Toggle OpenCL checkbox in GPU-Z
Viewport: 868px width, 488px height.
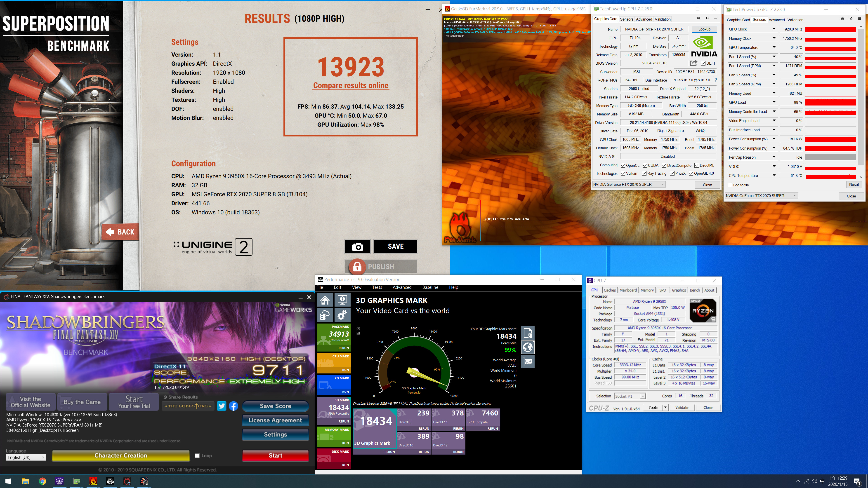click(x=623, y=165)
